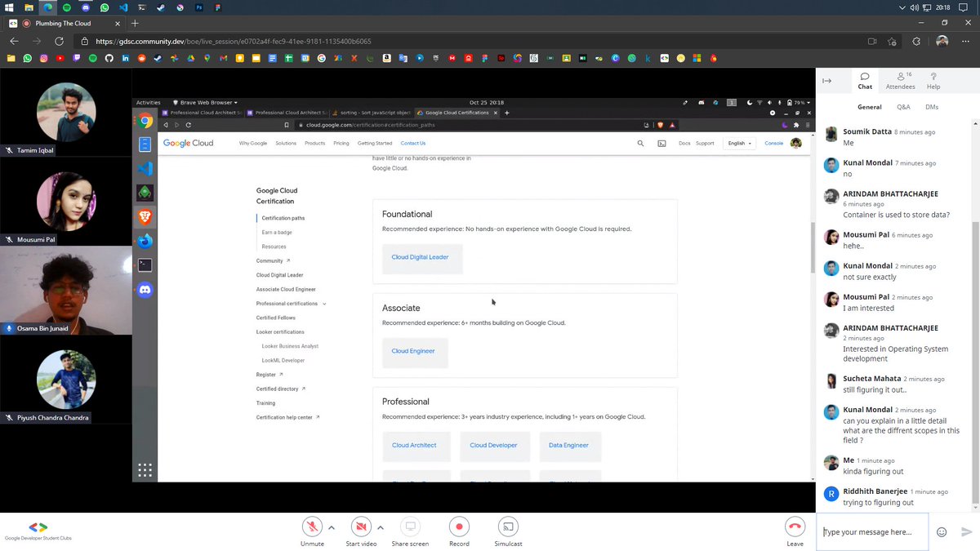Select Osama Bin Junaid's video tile
The height and width of the screenshot is (551, 980).
coord(66,290)
